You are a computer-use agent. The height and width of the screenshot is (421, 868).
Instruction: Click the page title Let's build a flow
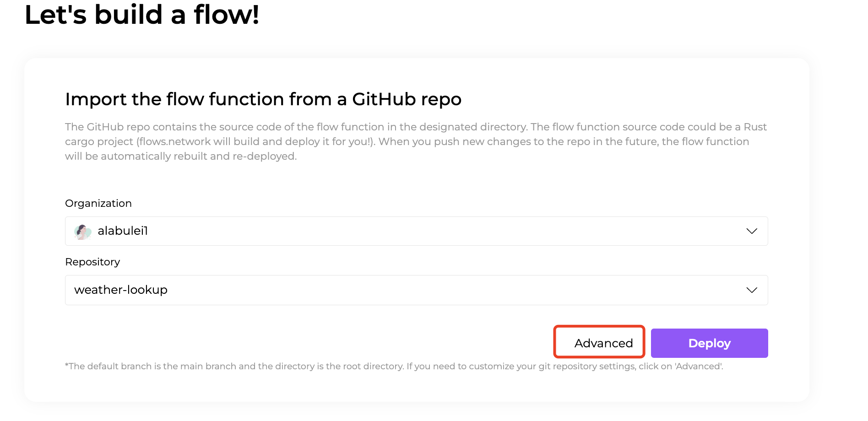[142, 15]
